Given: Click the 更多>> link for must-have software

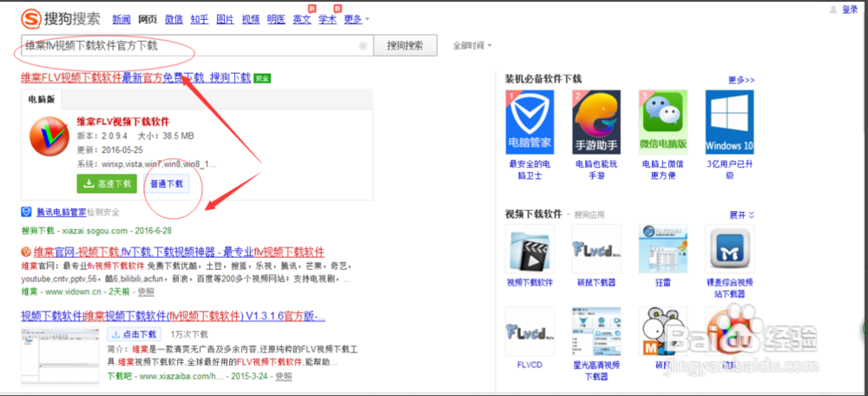Looking at the screenshot, I should point(742,80).
